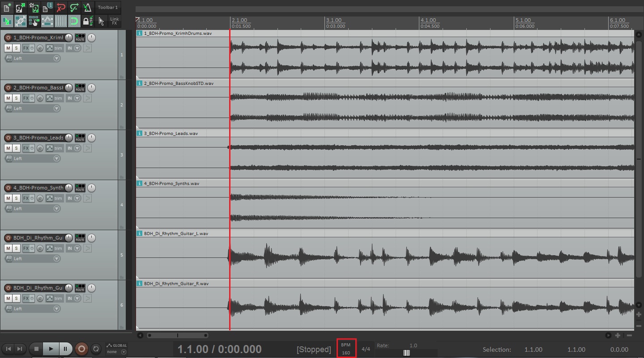The image size is (644, 358).
Task: Click ROUTE button on track 2
Action: tap(80, 88)
